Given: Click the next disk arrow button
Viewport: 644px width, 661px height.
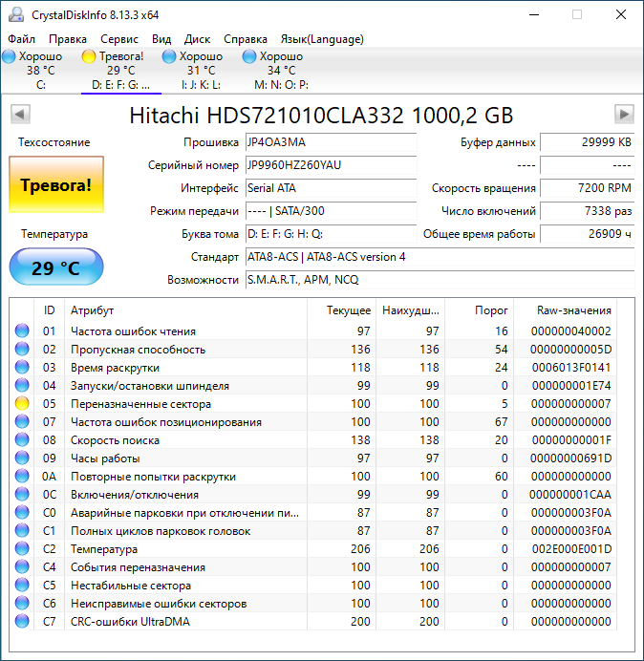Looking at the screenshot, I should point(624,115).
